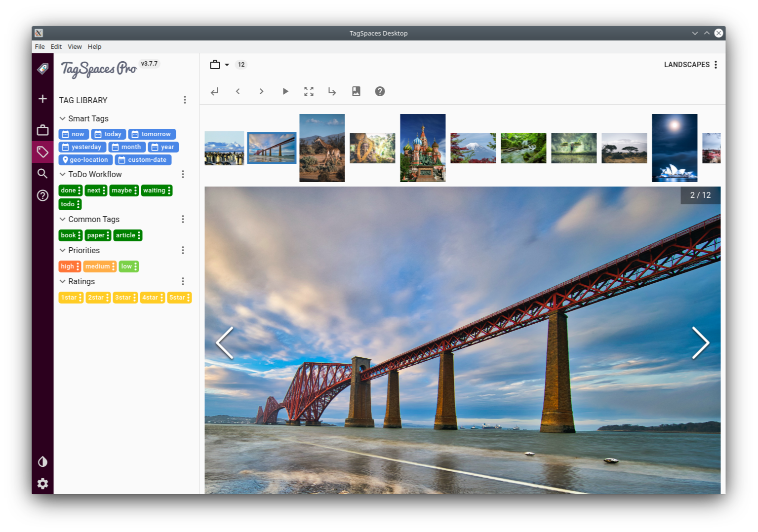Select the orange 'high' priority tag
This screenshot has width=758, height=532.
point(67,266)
